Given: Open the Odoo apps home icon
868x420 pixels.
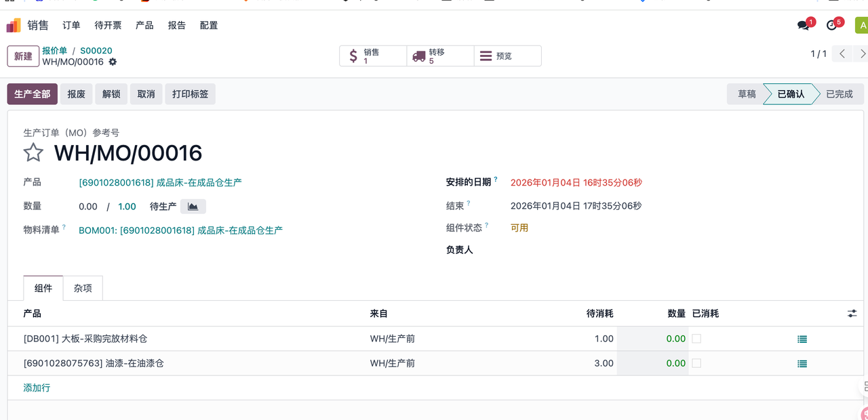Looking at the screenshot, I should [14, 26].
